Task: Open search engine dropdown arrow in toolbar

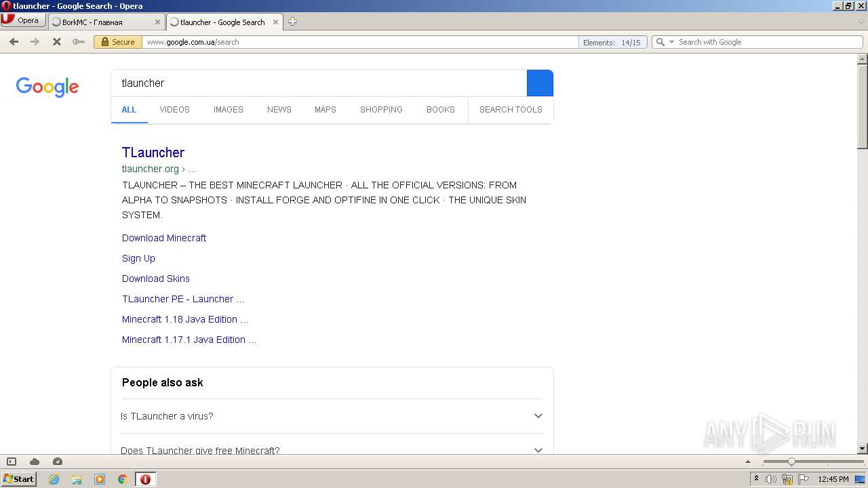Action: coord(672,42)
